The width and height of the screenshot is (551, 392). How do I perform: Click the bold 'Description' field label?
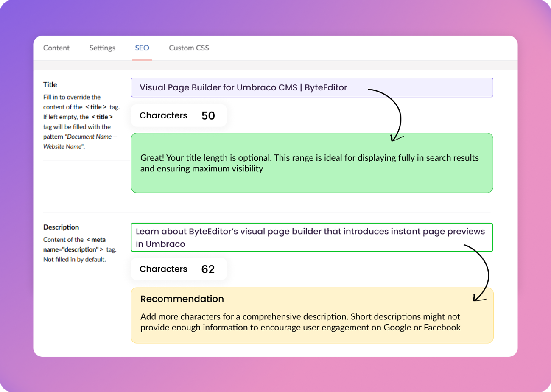point(61,227)
